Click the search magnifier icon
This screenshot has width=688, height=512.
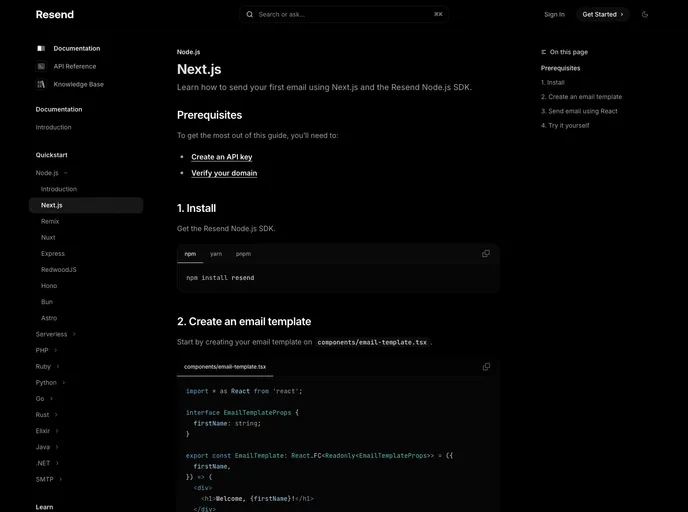point(250,14)
